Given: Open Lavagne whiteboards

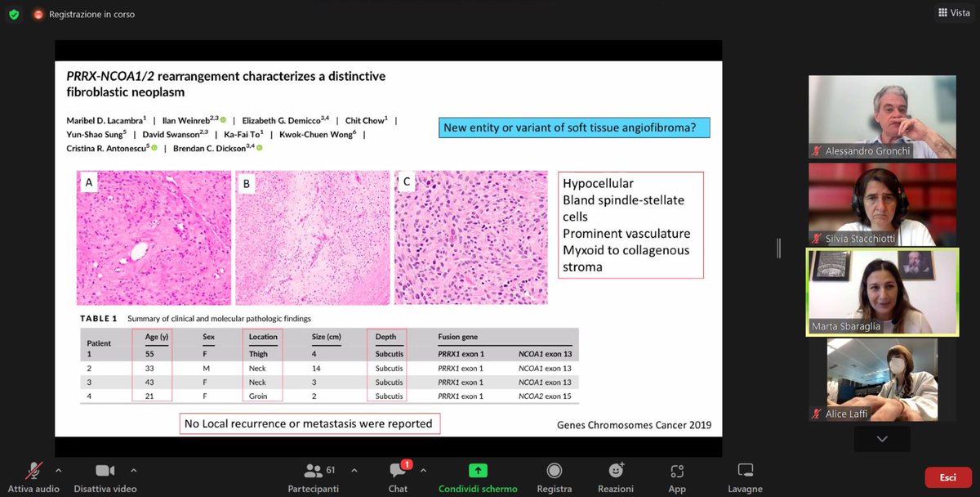Looking at the screenshot, I should pos(745,477).
